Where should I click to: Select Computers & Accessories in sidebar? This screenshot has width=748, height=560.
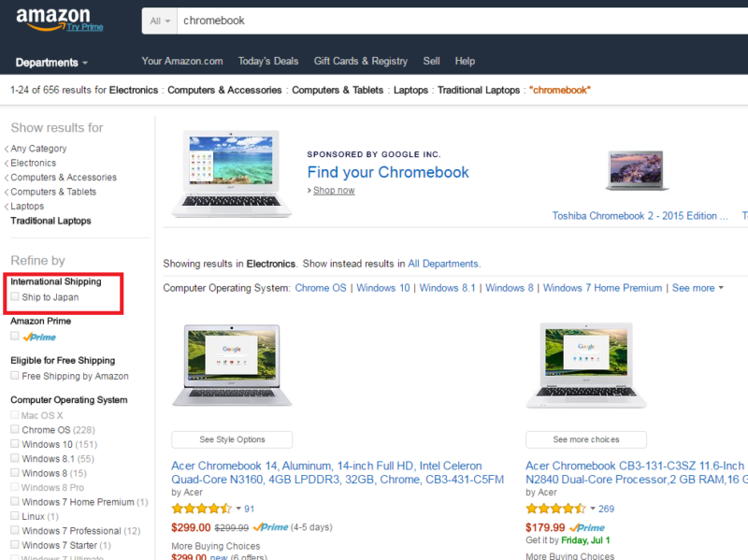pos(64,178)
